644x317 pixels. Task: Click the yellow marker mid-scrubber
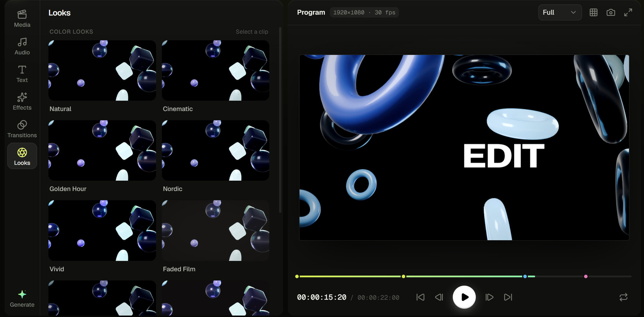403,276
